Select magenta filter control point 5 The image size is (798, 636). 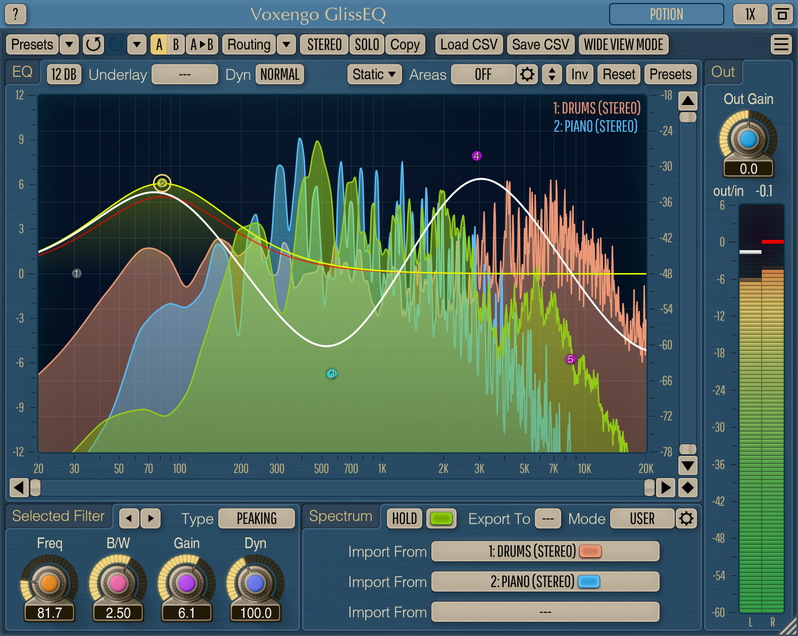(x=571, y=359)
